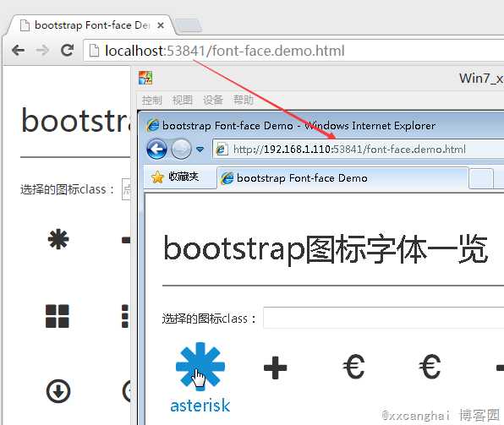Open the 收藏夹 favorites button in IE
The image size is (504, 425).
175,177
